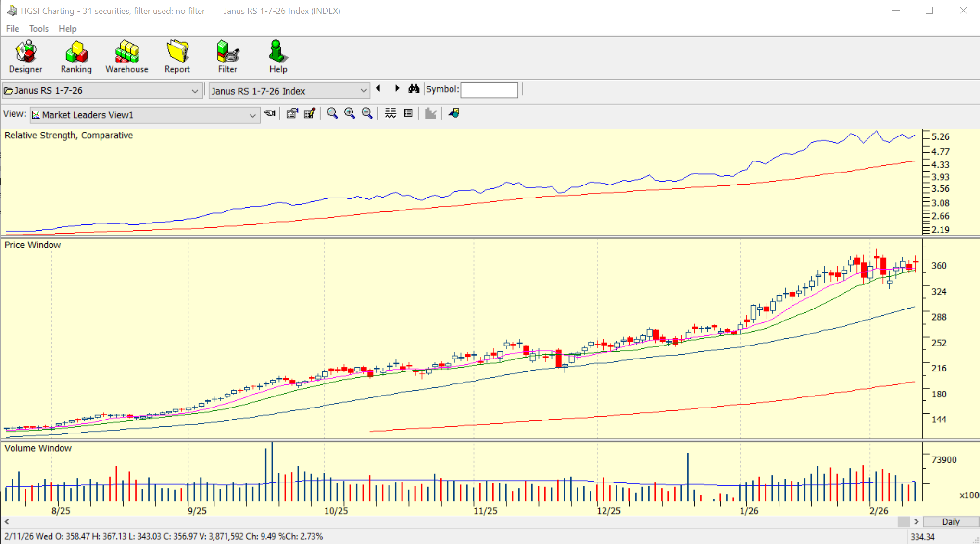
Task: Open the Ranking module
Action: [76, 57]
